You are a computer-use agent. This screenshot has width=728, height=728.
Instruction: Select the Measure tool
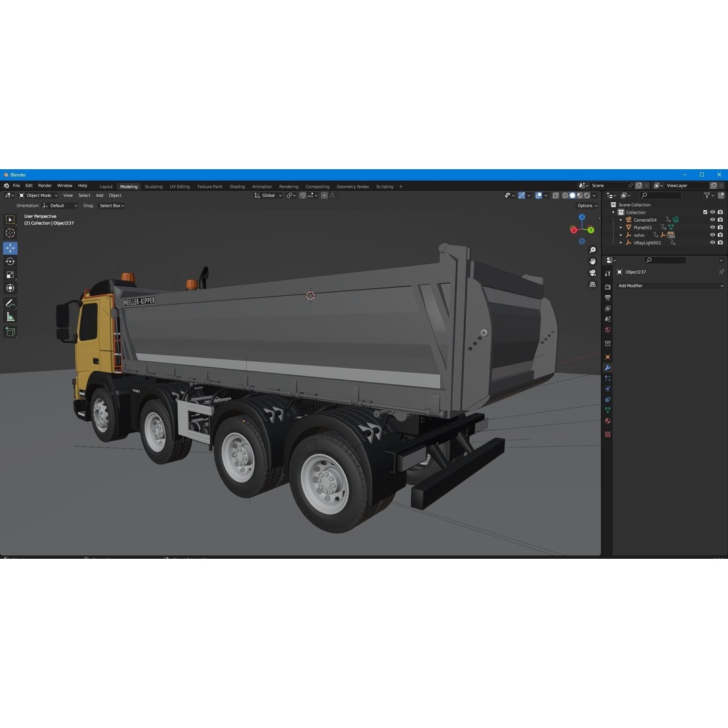[x=10, y=317]
